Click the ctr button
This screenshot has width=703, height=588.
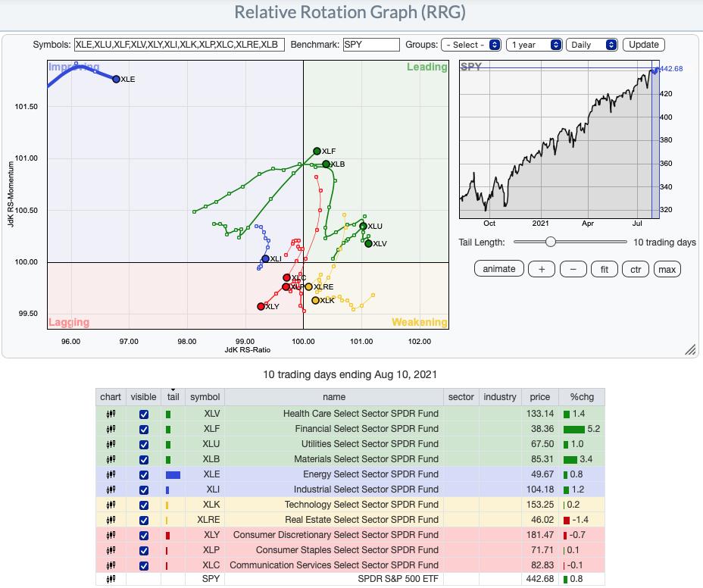(x=636, y=269)
